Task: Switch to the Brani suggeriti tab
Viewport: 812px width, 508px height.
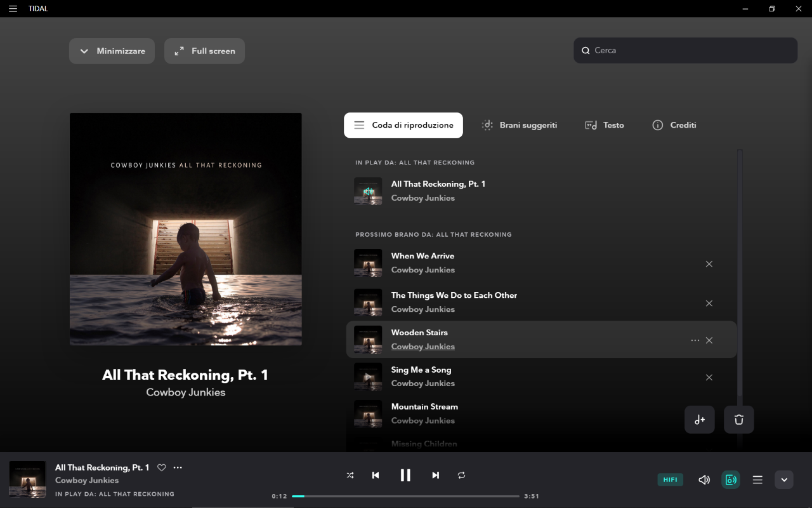Action: (x=520, y=125)
